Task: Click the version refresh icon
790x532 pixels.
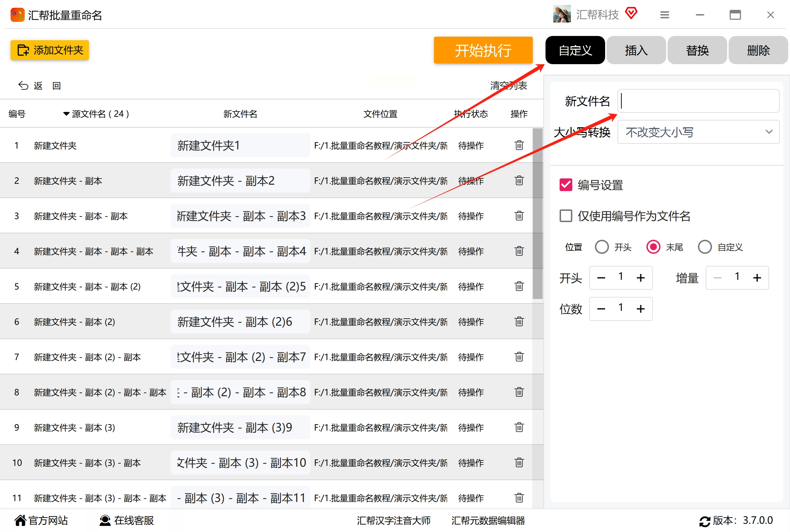Action: [705, 521]
